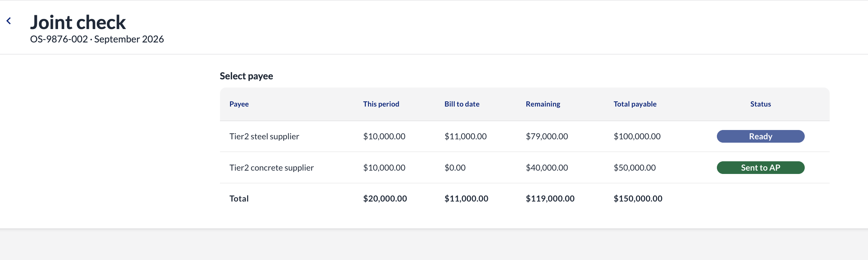Click steel supplier's $100,000.00 total payable
The width and height of the screenshot is (868, 260).
637,136
